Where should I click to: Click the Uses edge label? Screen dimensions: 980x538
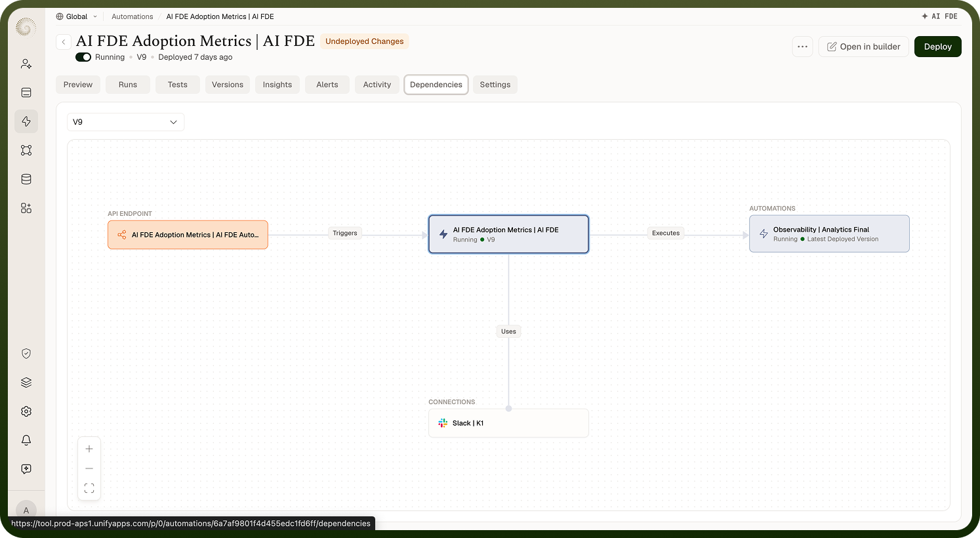click(x=509, y=331)
